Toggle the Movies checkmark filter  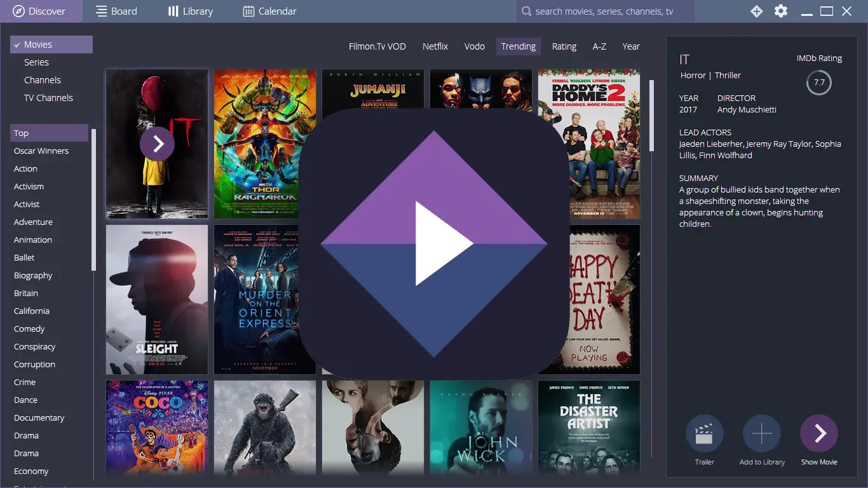pos(17,44)
